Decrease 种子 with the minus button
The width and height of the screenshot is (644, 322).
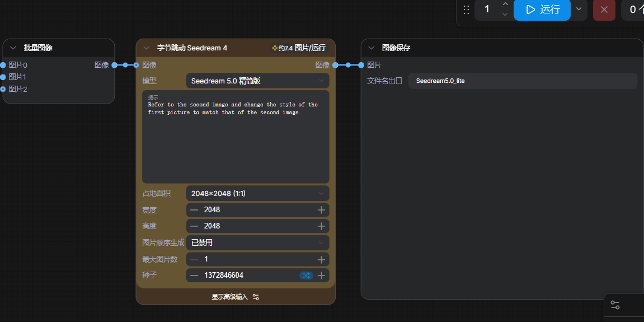[194, 276]
